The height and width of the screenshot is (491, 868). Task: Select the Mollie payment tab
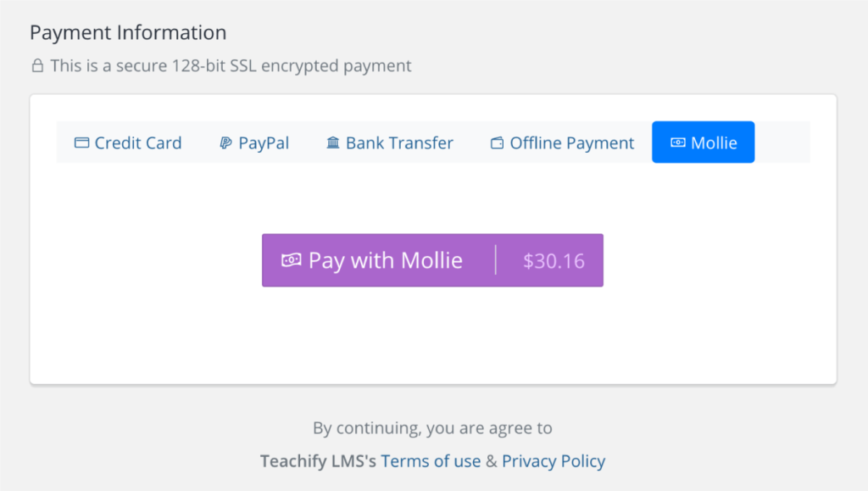703,142
